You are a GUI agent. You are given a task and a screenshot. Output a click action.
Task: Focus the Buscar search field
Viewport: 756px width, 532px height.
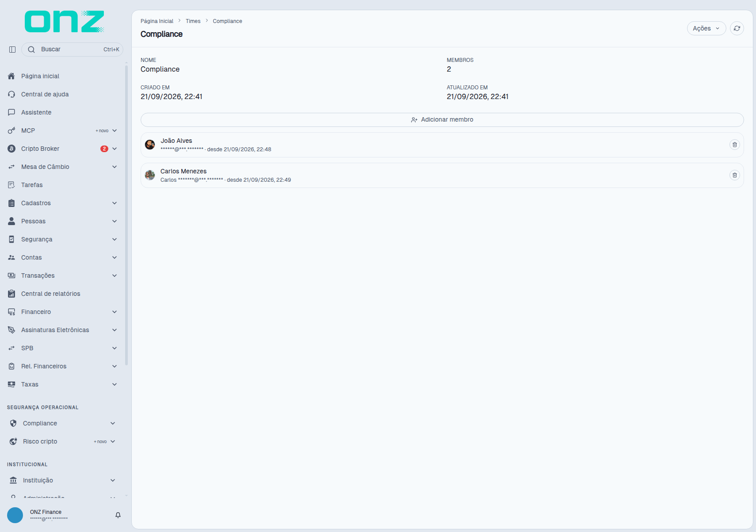coord(72,50)
